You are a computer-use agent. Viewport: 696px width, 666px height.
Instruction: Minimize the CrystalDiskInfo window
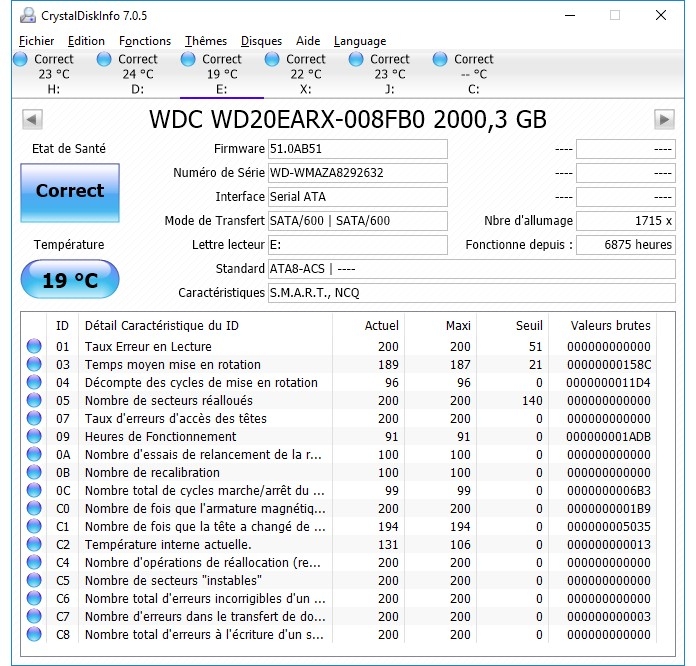(x=570, y=16)
